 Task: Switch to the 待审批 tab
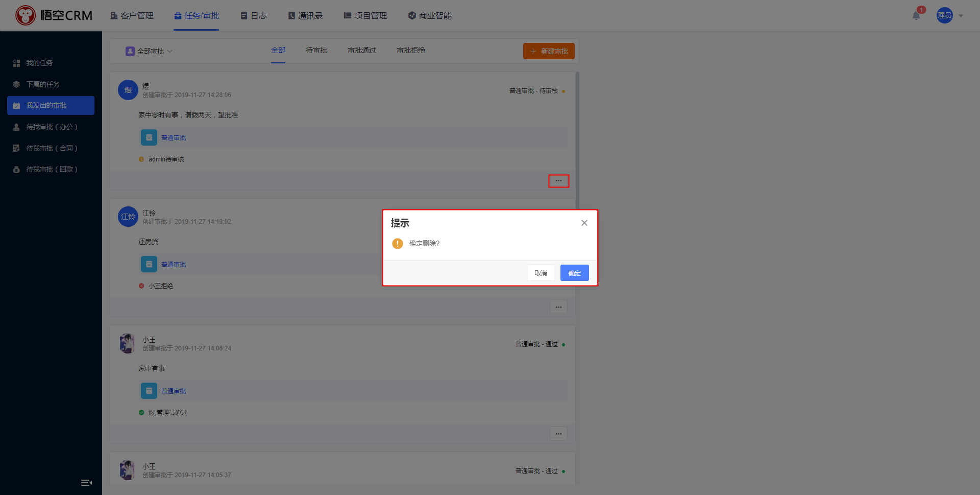pos(316,50)
